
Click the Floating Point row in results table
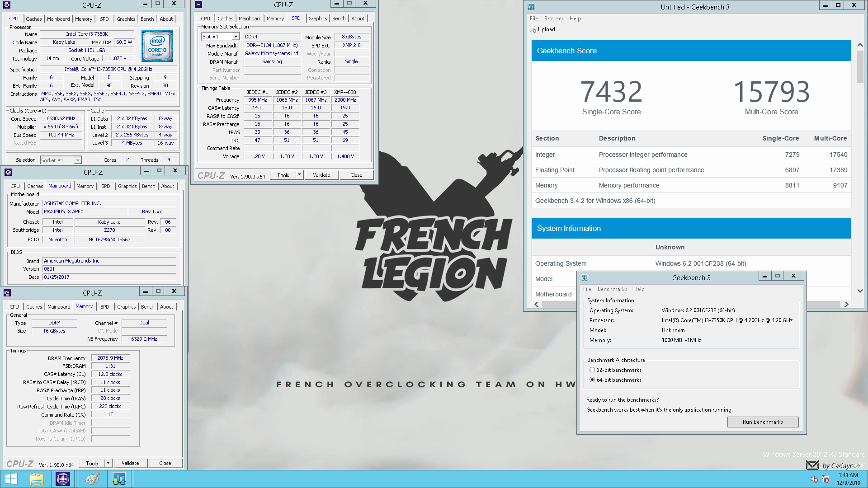click(x=691, y=170)
